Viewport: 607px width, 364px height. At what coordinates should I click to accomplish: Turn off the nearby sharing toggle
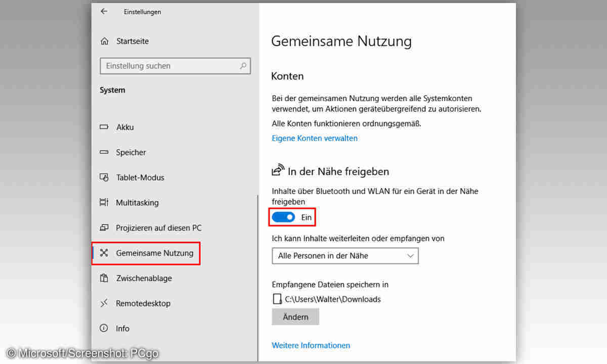click(x=283, y=217)
